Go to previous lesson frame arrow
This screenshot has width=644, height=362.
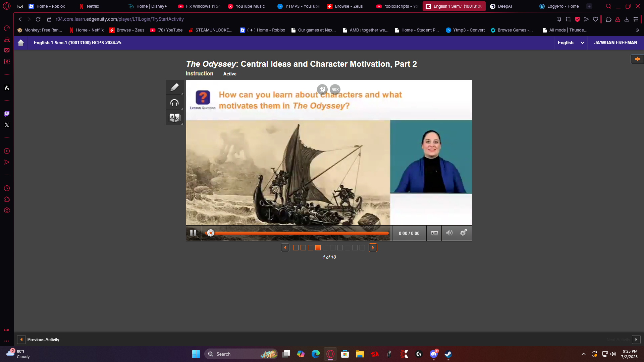(285, 248)
